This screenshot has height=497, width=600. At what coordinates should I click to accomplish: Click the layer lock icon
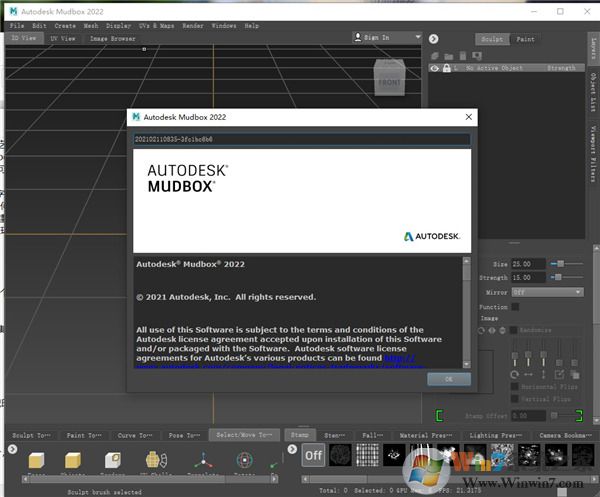pos(447,68)
